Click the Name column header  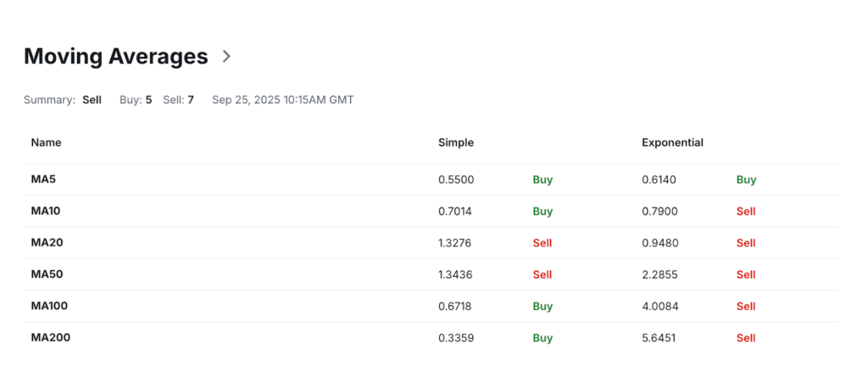[46, 142]
